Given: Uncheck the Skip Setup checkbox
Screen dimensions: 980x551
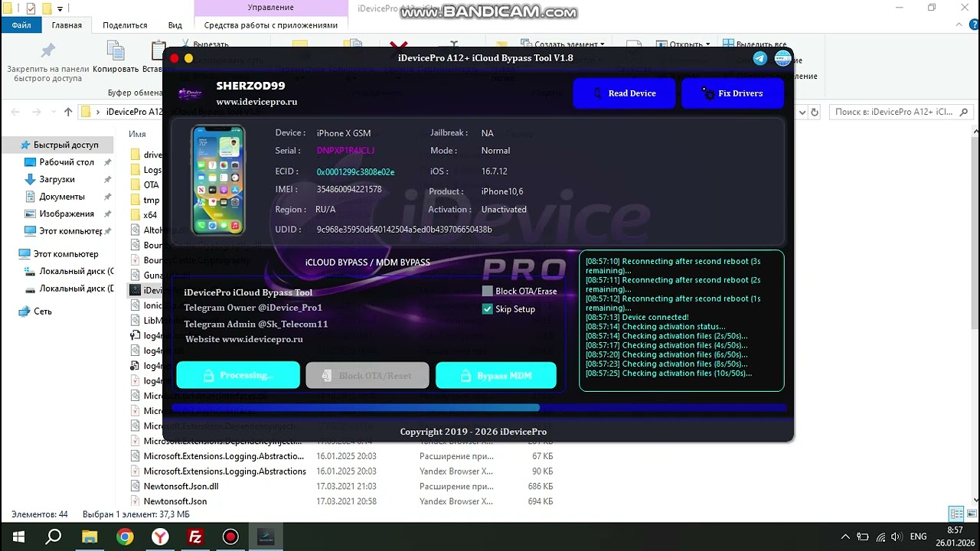Looking at the screenshot, I should 488,309.
